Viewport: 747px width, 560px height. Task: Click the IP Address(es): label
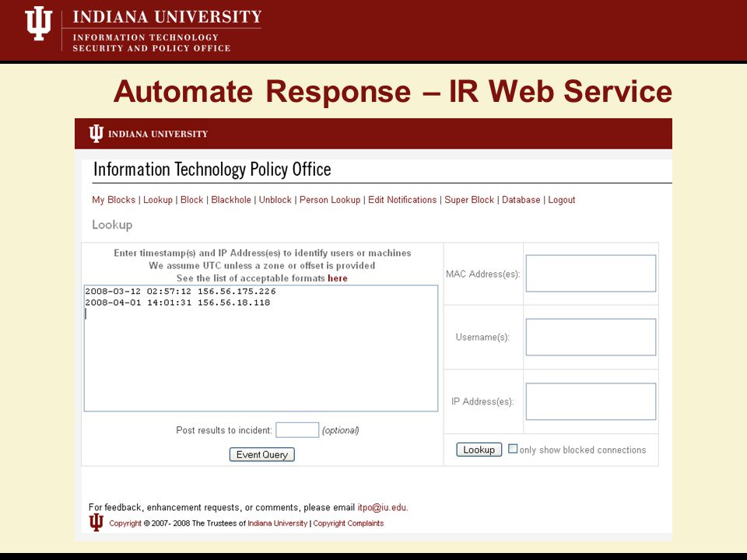[x=482, y=401]
